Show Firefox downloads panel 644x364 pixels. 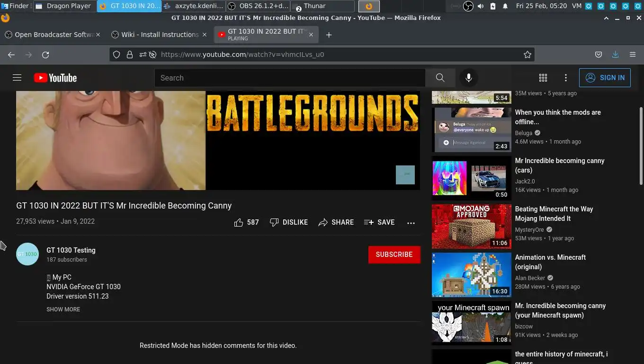(615, 55)
